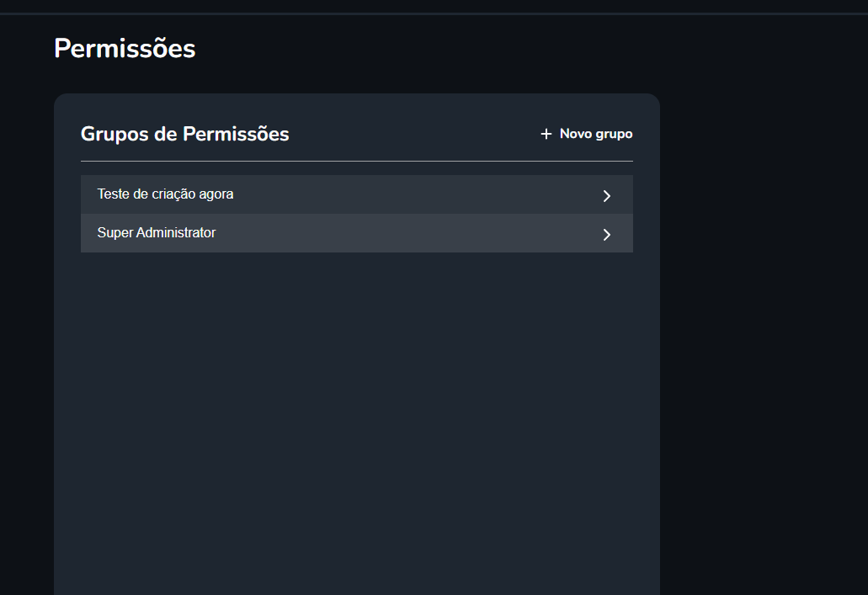Viewport: 868px width, 595px height.
Task: Click the word "Administrator" in the second row
Action: (176, 233)
